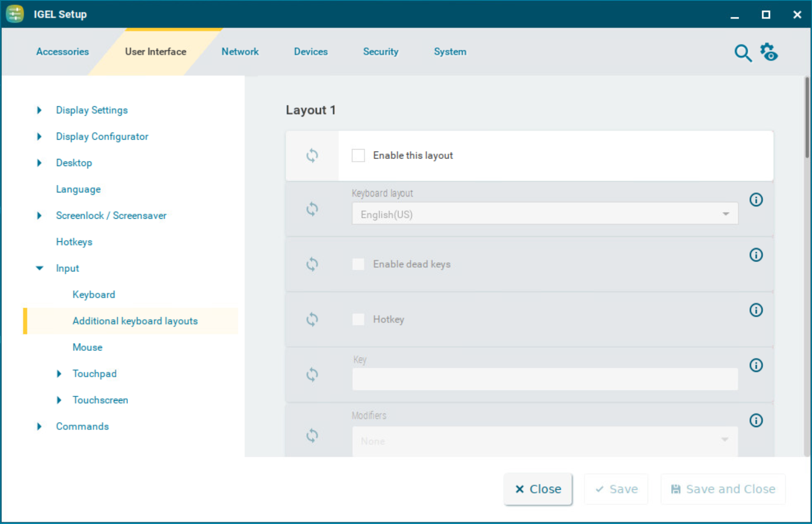812x524 pixels.
Task: Open the Security tab
Action: (380, 52)
